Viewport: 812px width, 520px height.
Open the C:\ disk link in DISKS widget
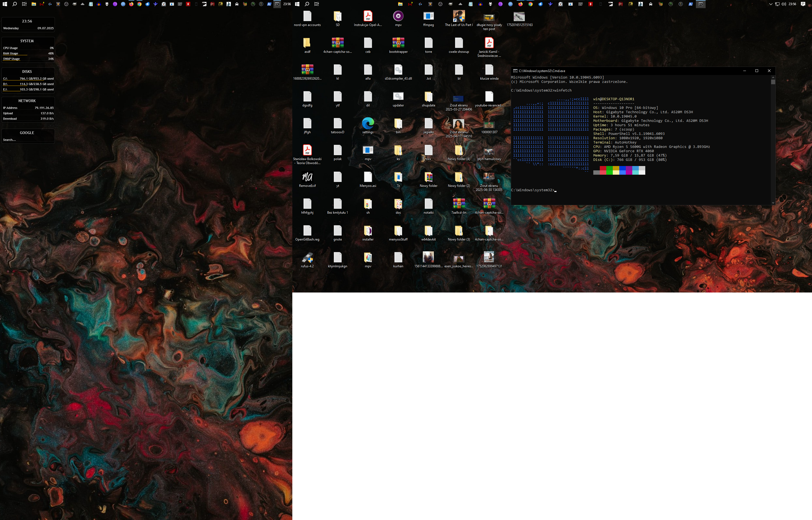click(5, 79)
